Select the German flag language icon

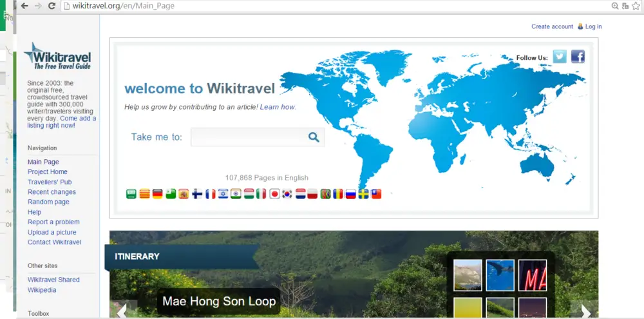[x=158, y=193]
